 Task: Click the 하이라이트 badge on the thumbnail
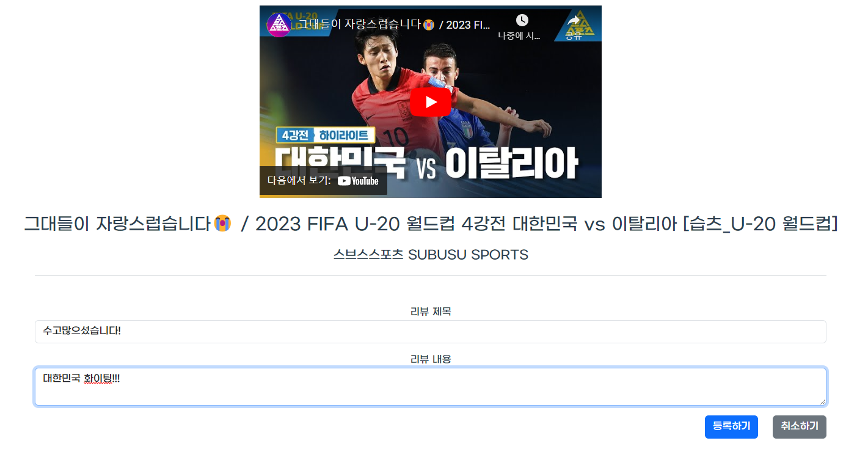point(344,135)
